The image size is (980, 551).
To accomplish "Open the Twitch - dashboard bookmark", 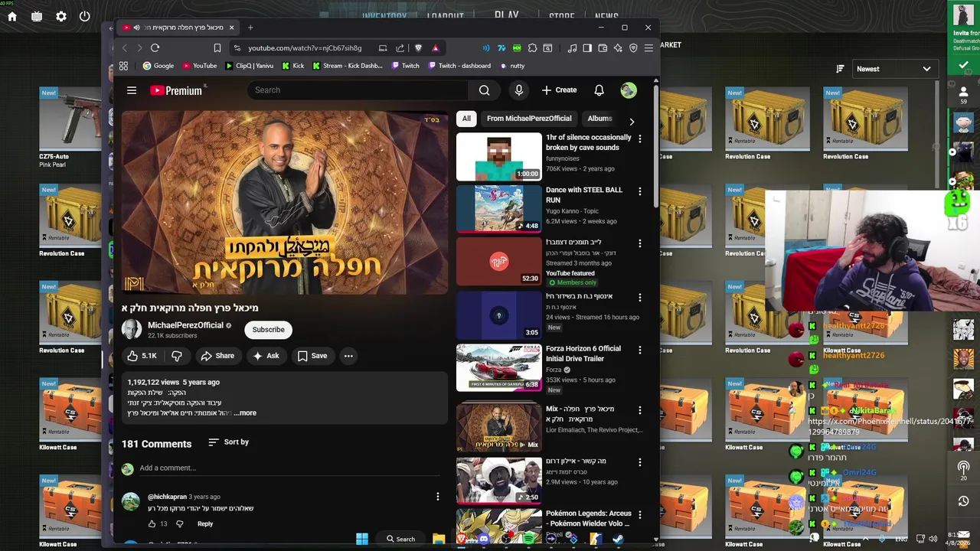I will (459, 66).
